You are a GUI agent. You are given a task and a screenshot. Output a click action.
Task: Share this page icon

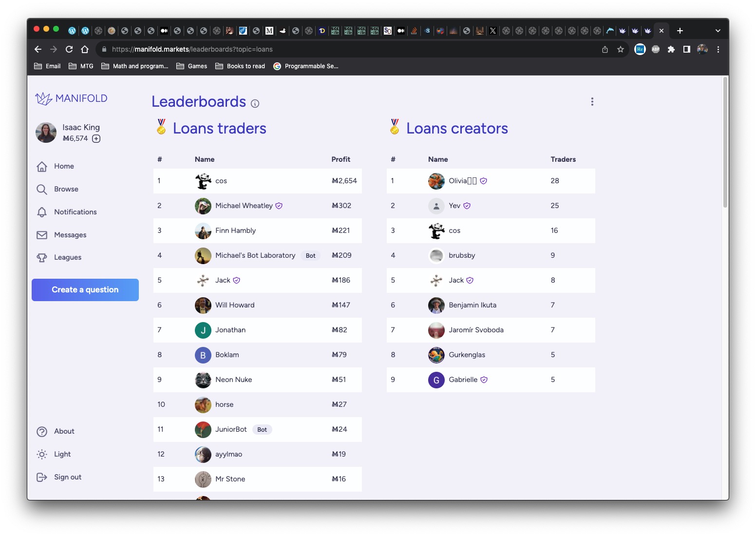point(605,49)
